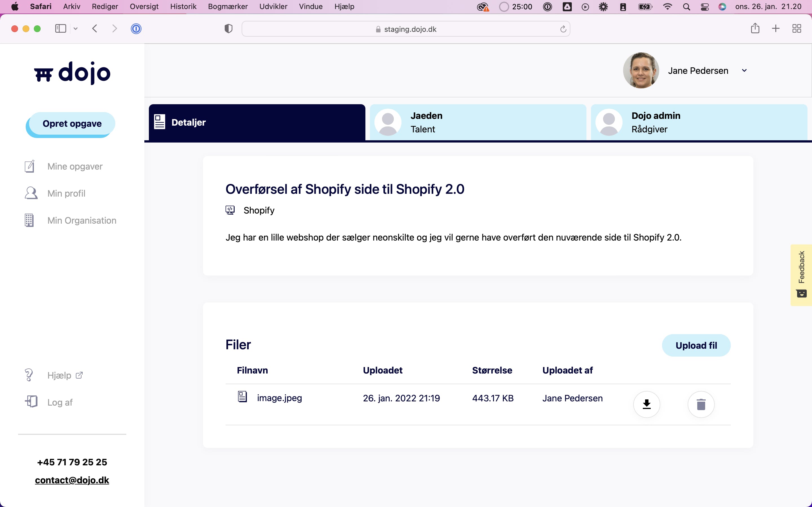Viewport: 812px width, 507px height.
Task: Click the contact@dojo.dk email link
Action: coord(72,480)
